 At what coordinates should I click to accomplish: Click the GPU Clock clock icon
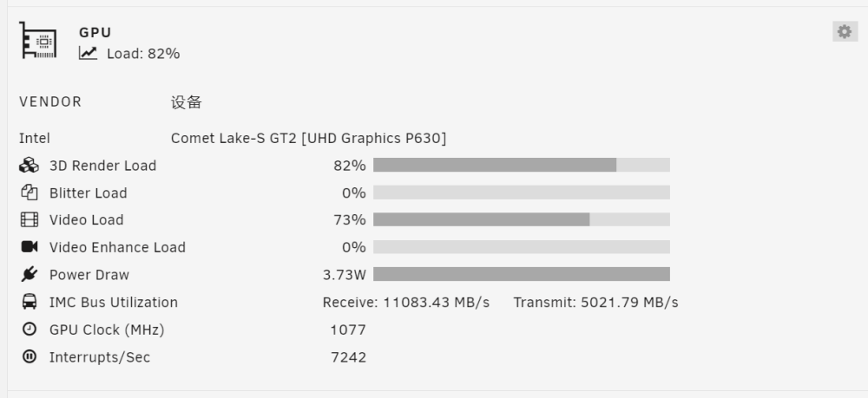pos(30,329)
